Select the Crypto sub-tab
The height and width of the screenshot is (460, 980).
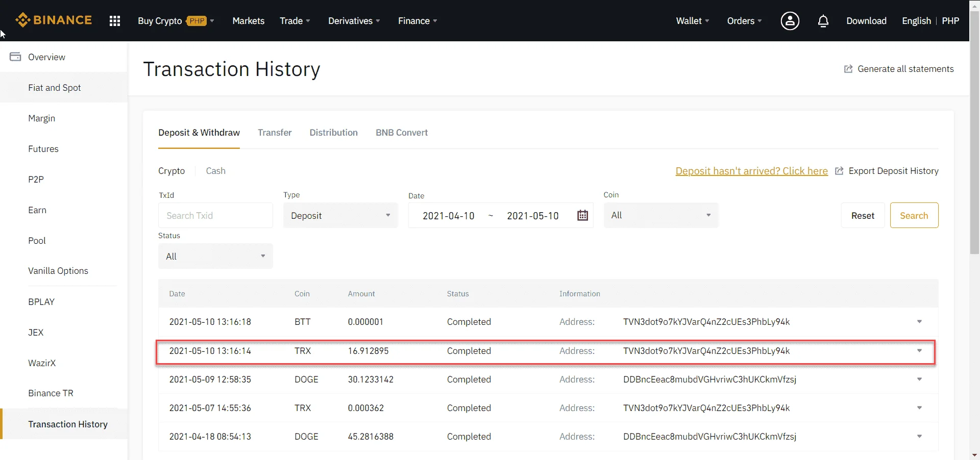[x=171, y=171]
